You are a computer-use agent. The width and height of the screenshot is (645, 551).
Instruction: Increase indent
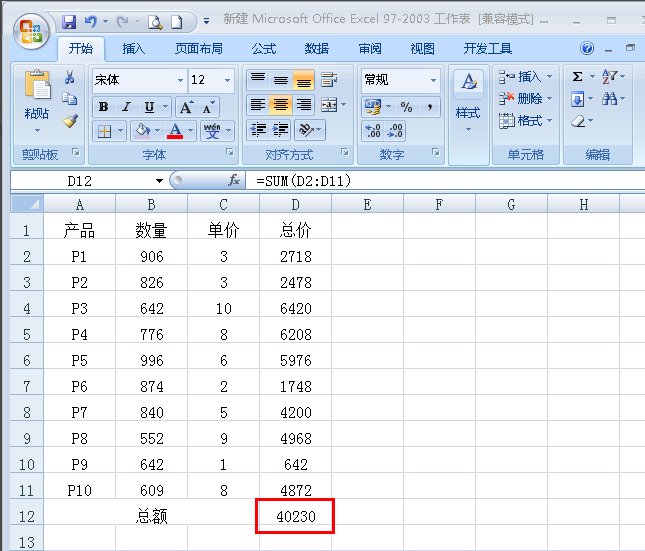pos(281,130)
